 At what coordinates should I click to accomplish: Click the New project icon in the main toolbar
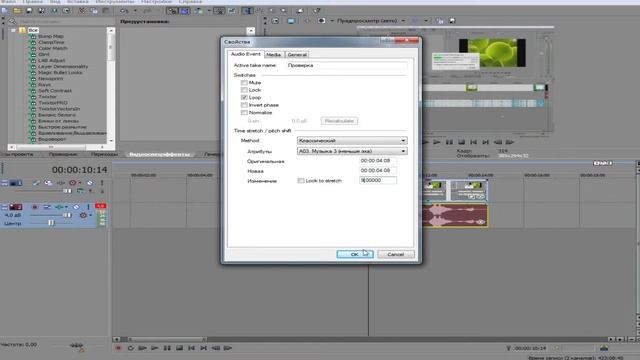tap(5, 11)
